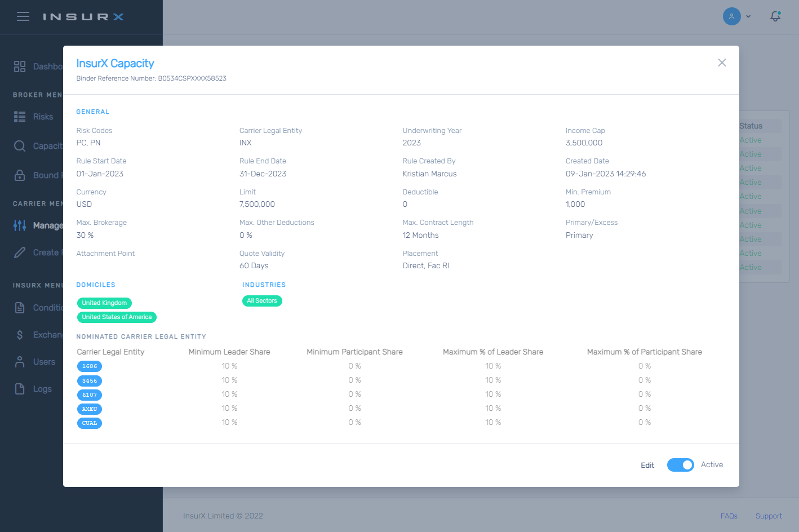
Task: Click the 6107 carrier badge
Action: pyautogui.click(x=90, y=395)
